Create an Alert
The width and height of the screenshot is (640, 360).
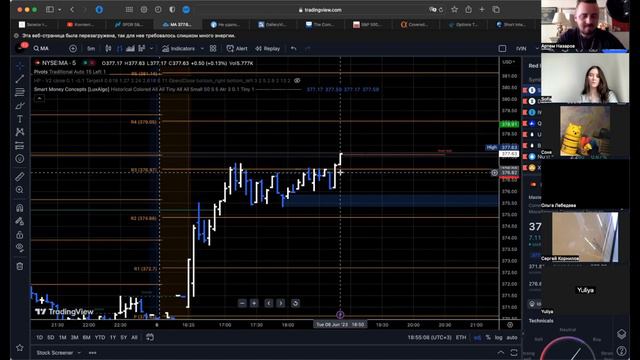[x=237, y=49]
